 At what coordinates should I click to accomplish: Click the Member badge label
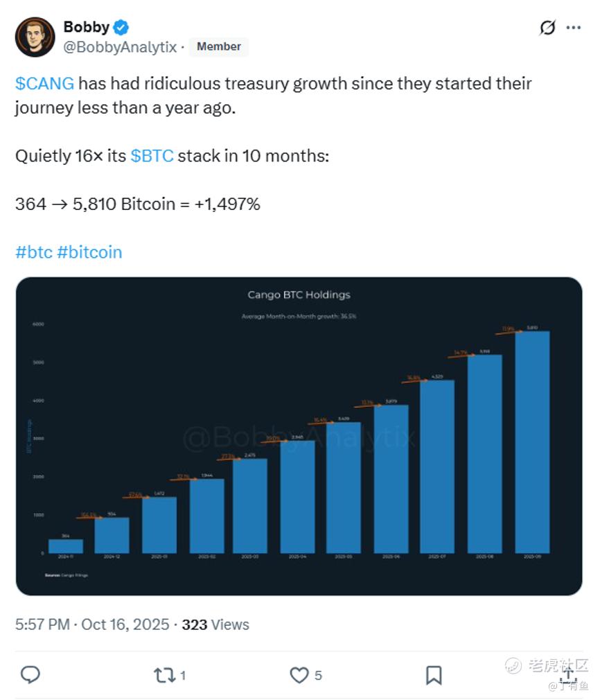[x=219, y=46]
